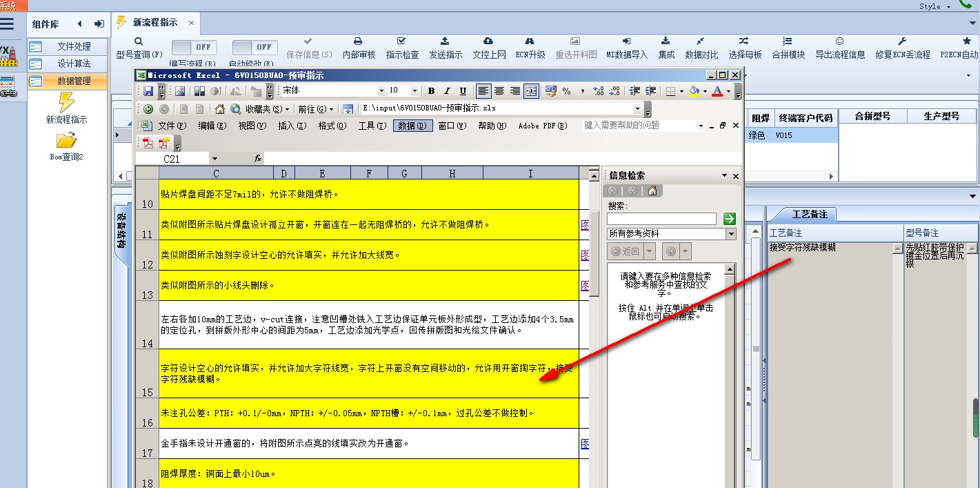980x488 pixels.
Task: Open the 格式 menu in Excel
Action: coord(332,126)
